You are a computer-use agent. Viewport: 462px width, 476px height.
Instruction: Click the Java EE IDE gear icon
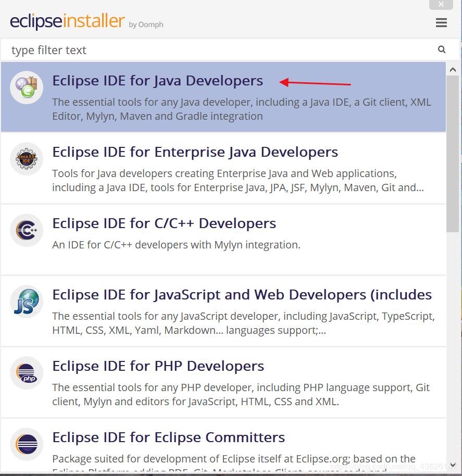tap(27, 159)
